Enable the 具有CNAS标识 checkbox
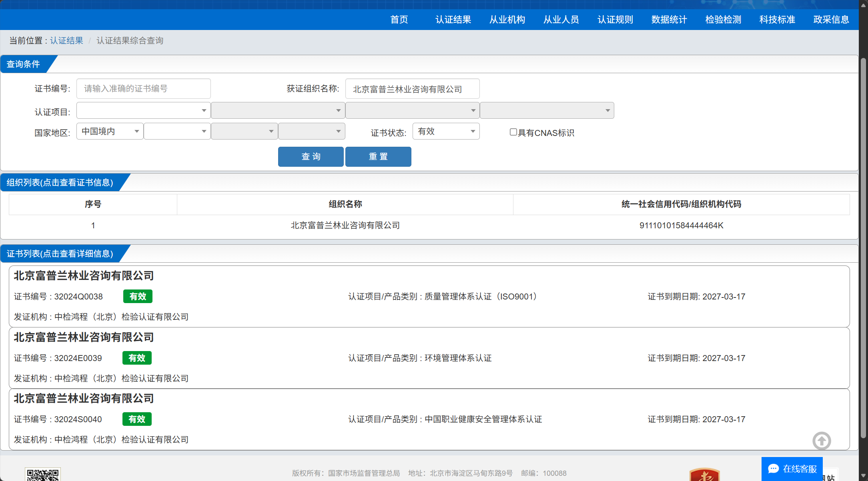Screen dimensions: 868x481 tap(513, 132)
